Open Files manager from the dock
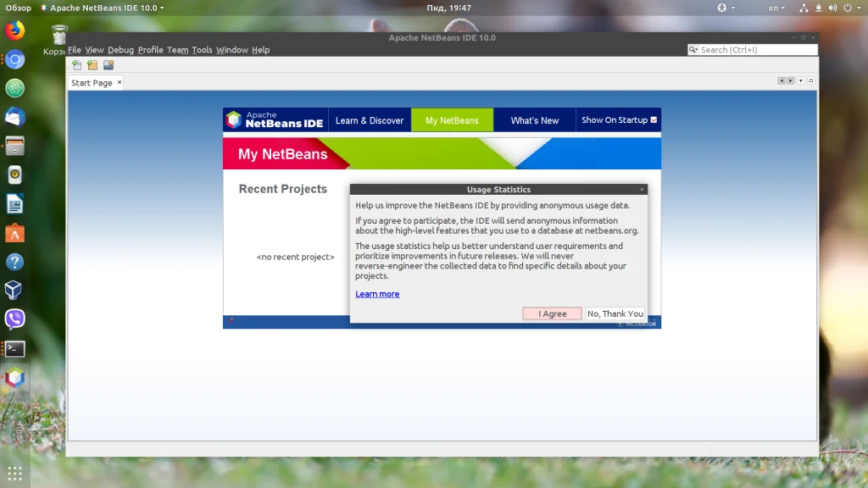The image size is (868, 488). tap(15, 146)
